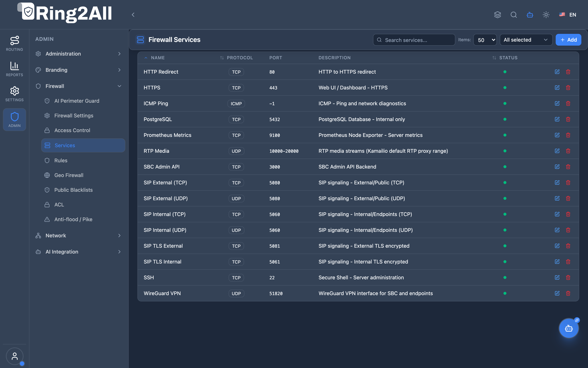Open the Routing section in the sidebar
Viewport: 588px width, 368px height.
coord(15,43)
